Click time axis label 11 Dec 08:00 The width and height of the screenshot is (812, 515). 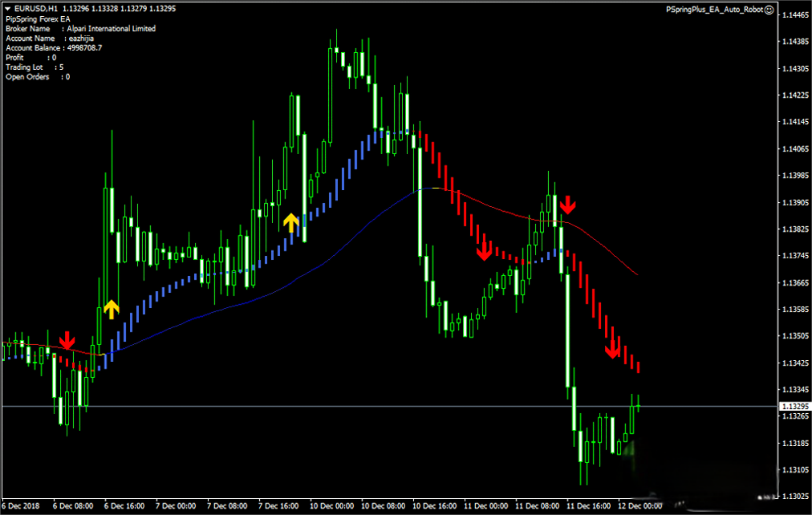[x=537, y=505]
